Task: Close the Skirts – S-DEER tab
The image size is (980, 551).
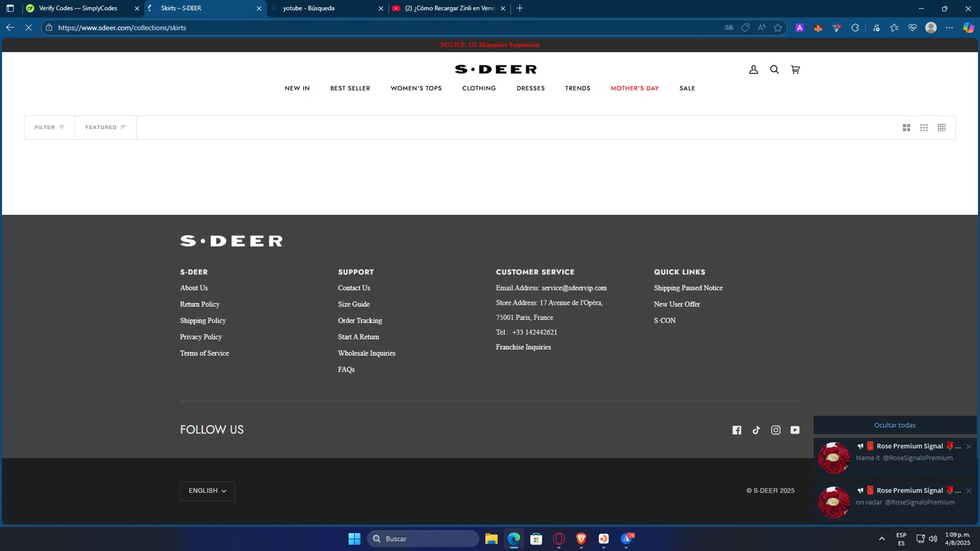Action: [x=259, y=8]
